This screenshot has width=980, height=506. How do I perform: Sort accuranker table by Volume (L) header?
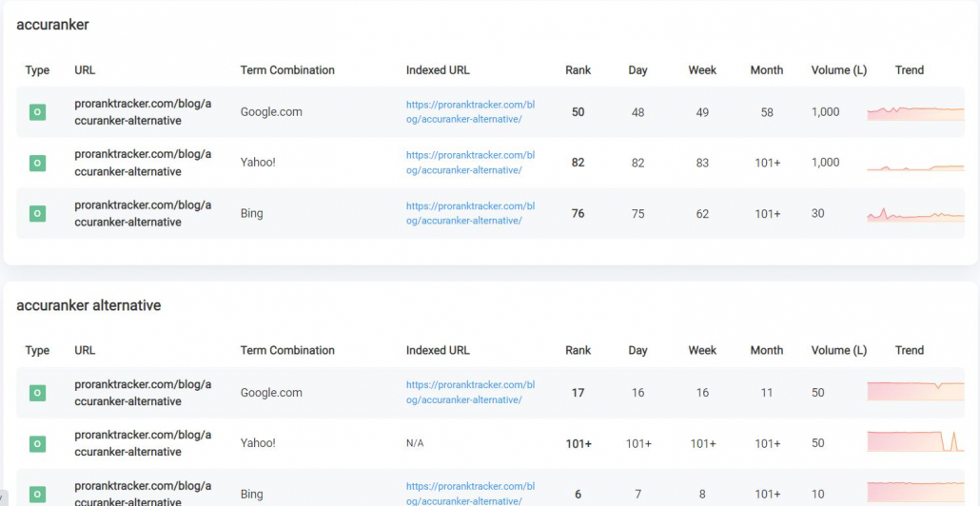[x=839, y=70]
